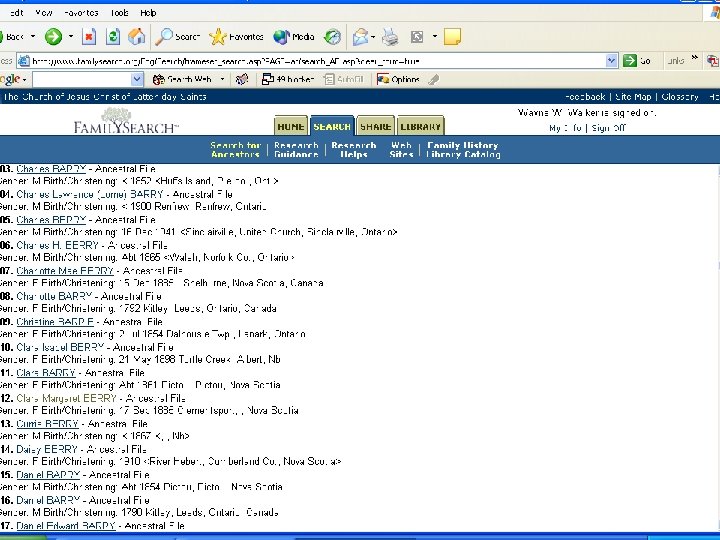Open Clara BARRY record
Viewport: 720px width, 540px height.
45,372
